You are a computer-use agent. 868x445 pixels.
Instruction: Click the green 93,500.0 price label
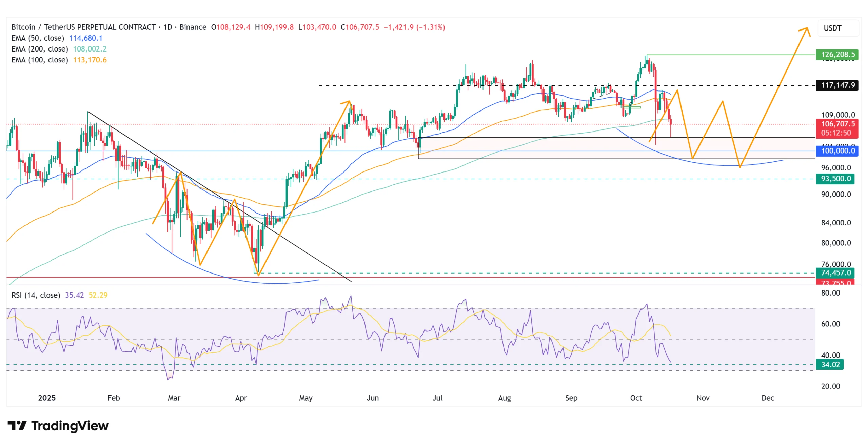pos(835,179)
